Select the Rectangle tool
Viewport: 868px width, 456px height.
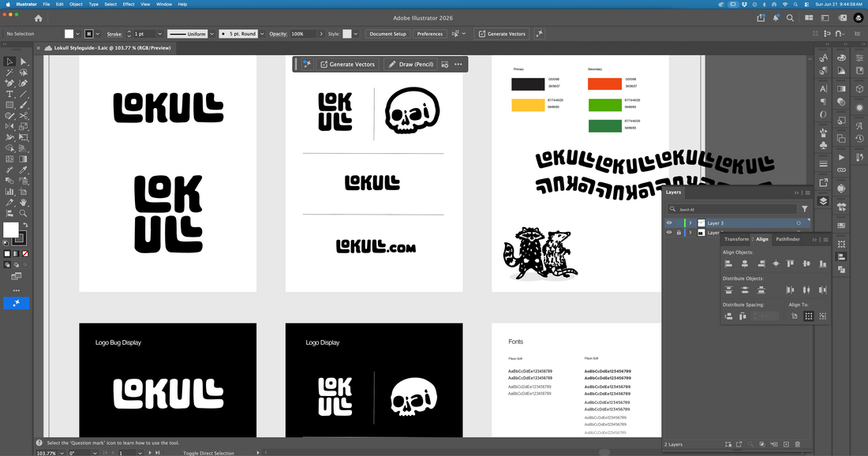coord(9,105)
